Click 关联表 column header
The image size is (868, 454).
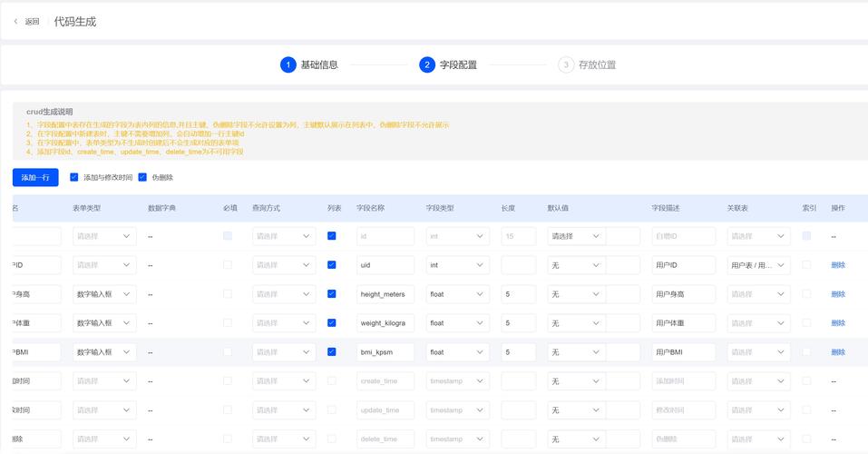tap(737, 208)
